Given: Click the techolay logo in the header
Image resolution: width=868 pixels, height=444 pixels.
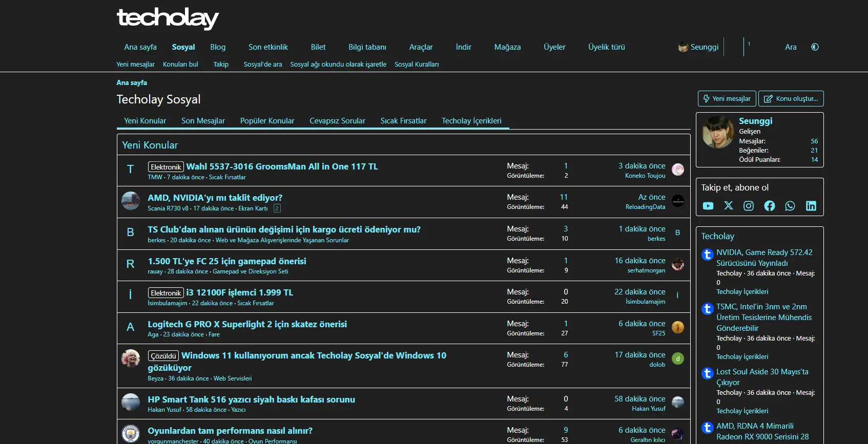Looking at the screenshot, I should (168, 18).
